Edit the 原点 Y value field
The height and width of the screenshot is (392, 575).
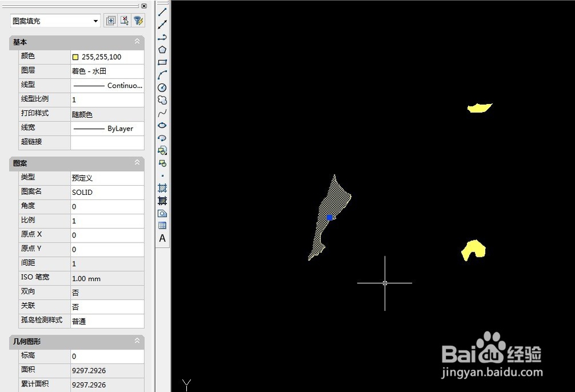pyautogui.click(x=107, y=249)
